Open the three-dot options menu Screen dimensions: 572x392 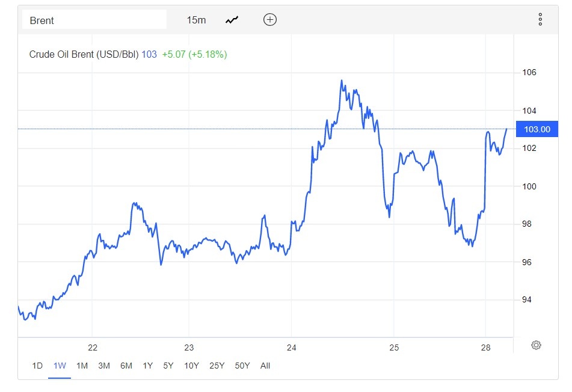pos(540,20)
